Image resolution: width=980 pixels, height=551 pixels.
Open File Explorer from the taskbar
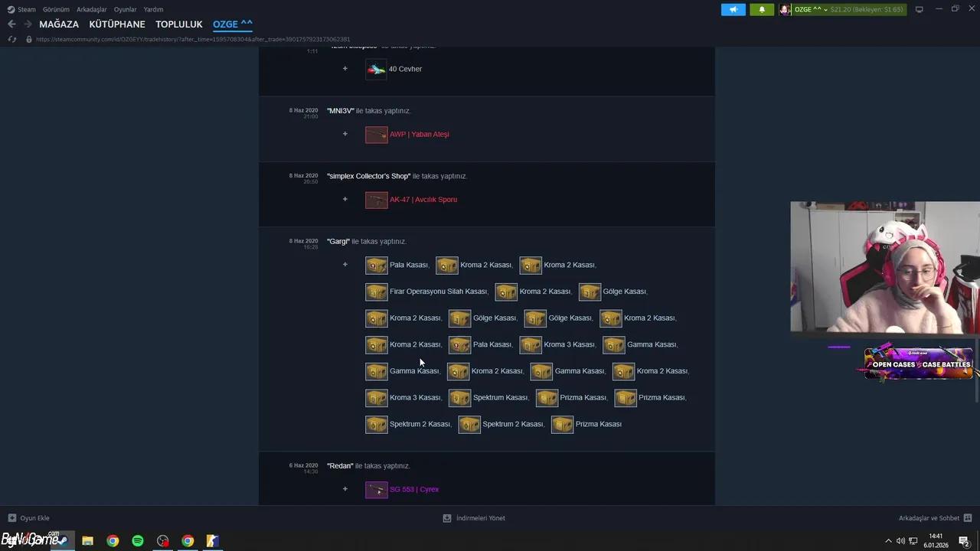pos(87,541)
